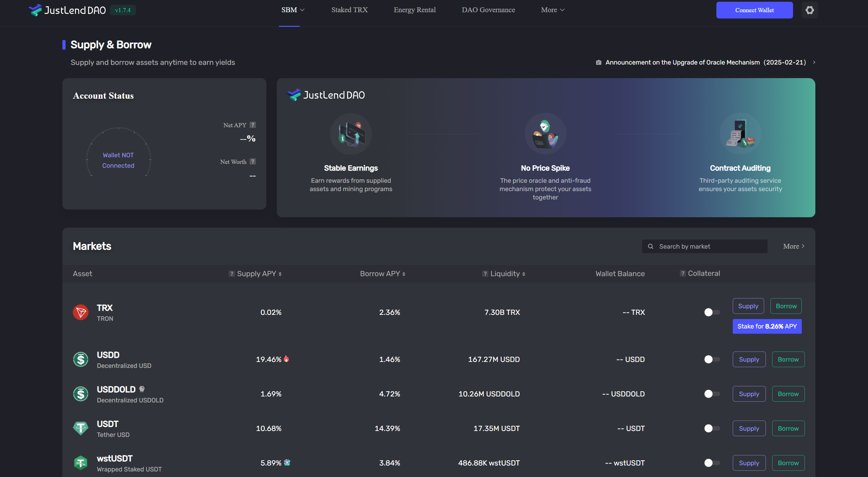Click the USDD token icon
This screenshot has width=868, height=477.
coord(81,359)
